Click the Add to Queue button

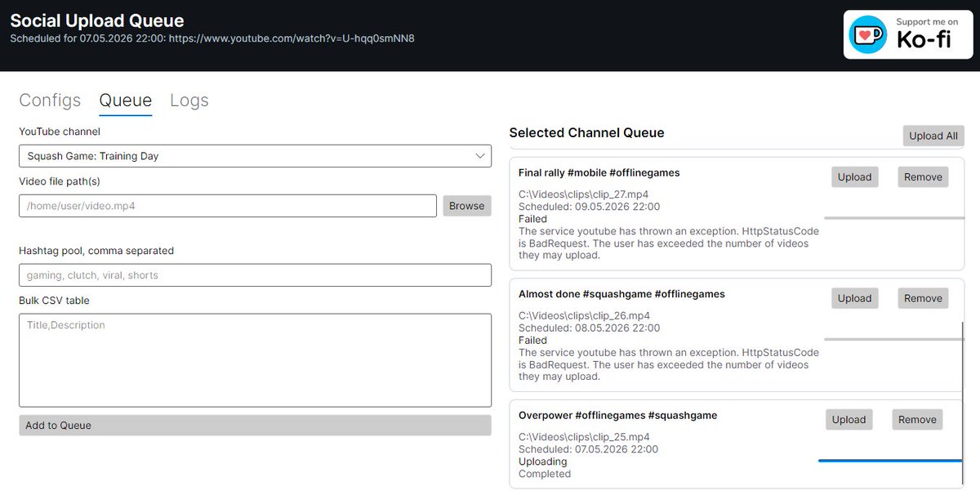pyautogui.click(x=255, y=426)
